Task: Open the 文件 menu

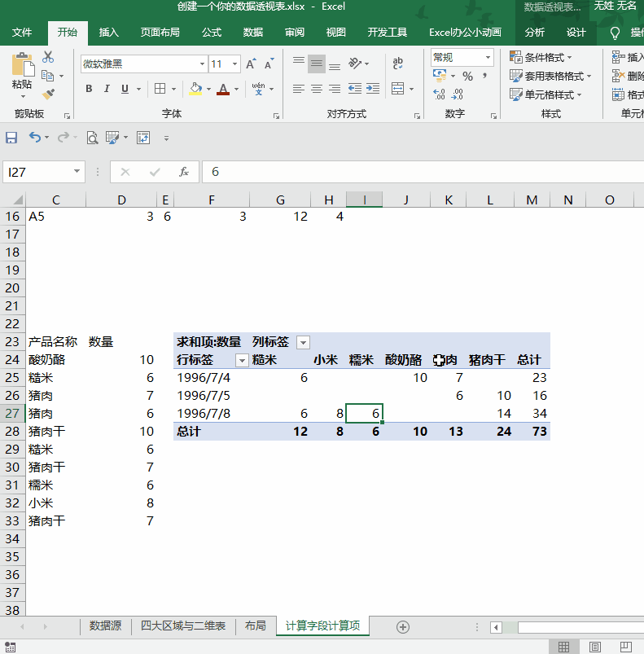Action: [x=22, y=33]
